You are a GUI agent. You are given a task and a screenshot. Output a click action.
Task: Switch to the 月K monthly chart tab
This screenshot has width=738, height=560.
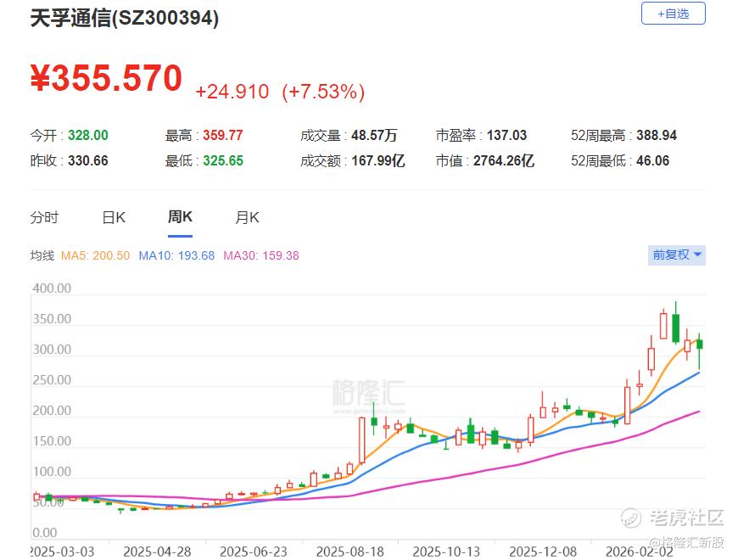click(247, 217)
